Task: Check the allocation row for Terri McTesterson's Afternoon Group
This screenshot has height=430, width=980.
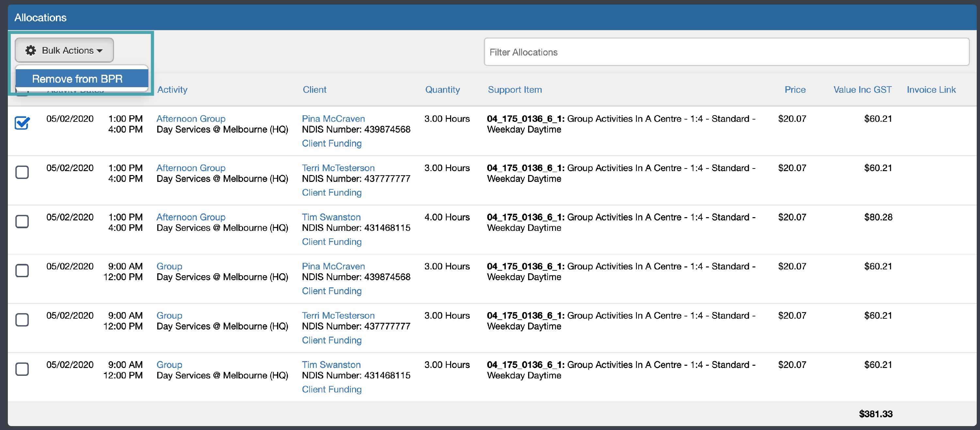Action: point(23,172)
